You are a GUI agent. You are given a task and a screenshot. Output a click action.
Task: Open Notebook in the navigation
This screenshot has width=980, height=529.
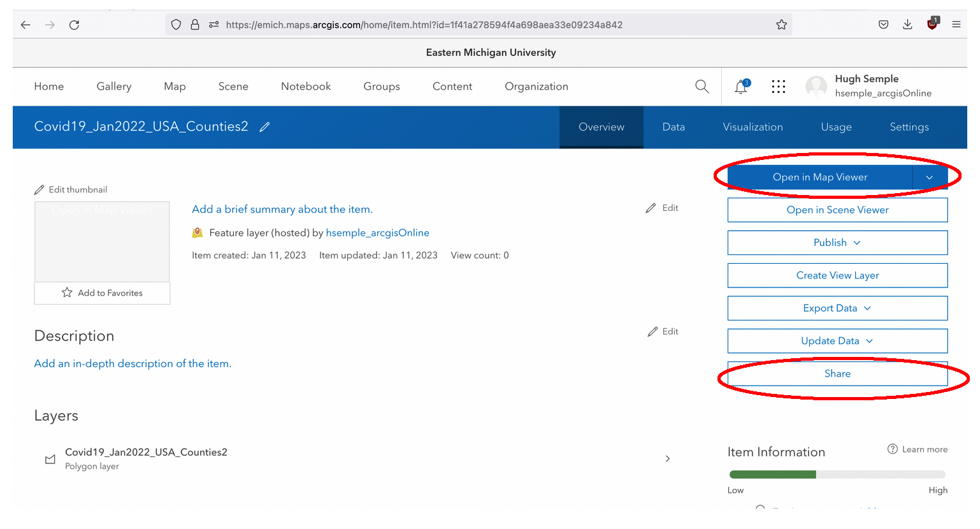[306, 87]
